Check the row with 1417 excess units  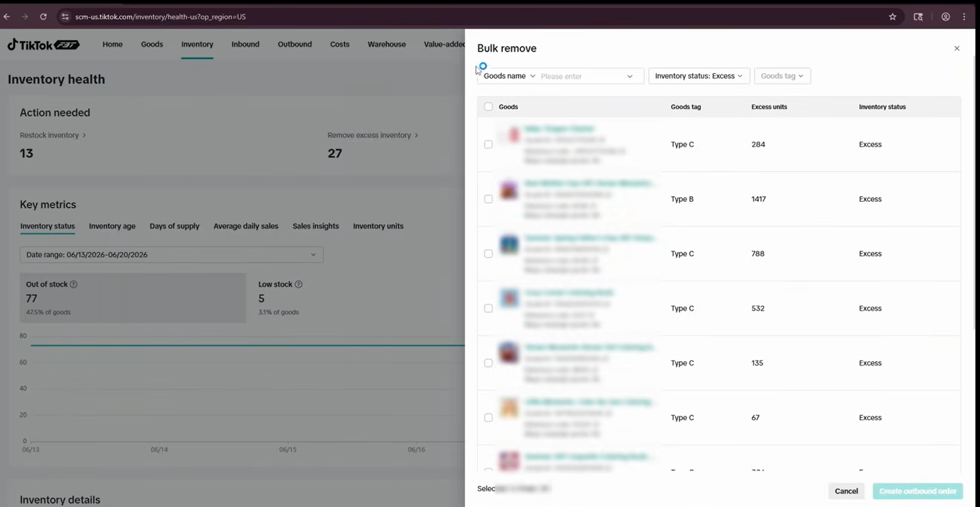coord(489,199)
